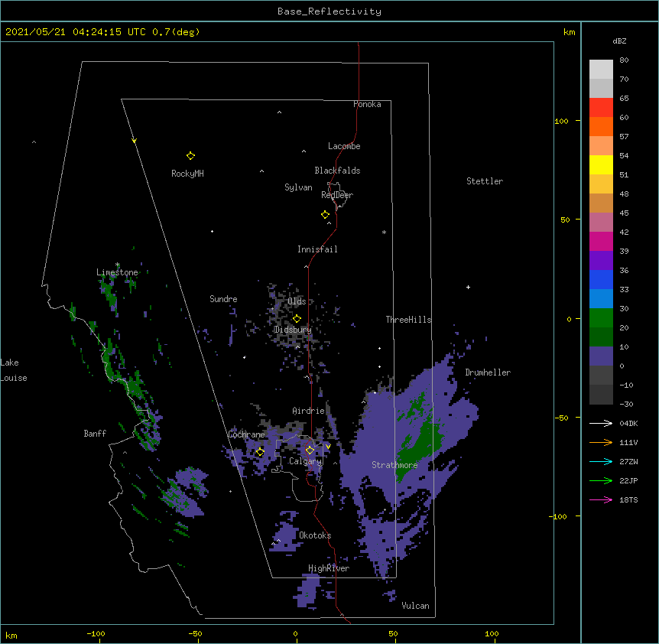
Task: Select the green 30 dBZ color swatch
Action: (x=601, y=318)
